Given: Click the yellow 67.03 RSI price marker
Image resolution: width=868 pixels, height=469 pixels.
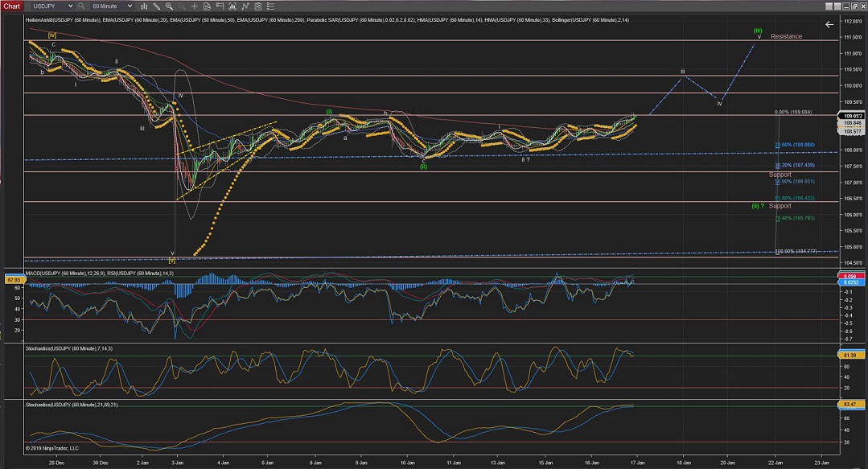Looking at the screenshot, I should [x=13, y=281].
